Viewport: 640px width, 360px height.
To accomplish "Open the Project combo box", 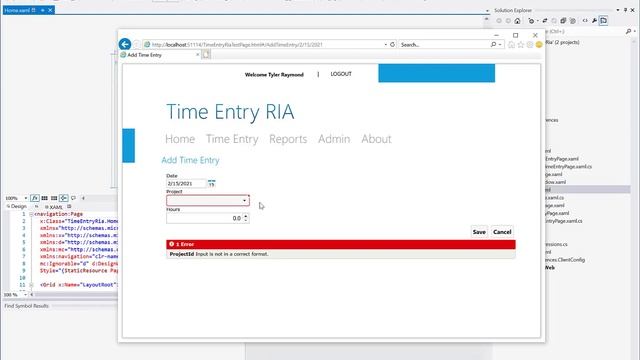I will pyautogui.click(x=208, y=200).
